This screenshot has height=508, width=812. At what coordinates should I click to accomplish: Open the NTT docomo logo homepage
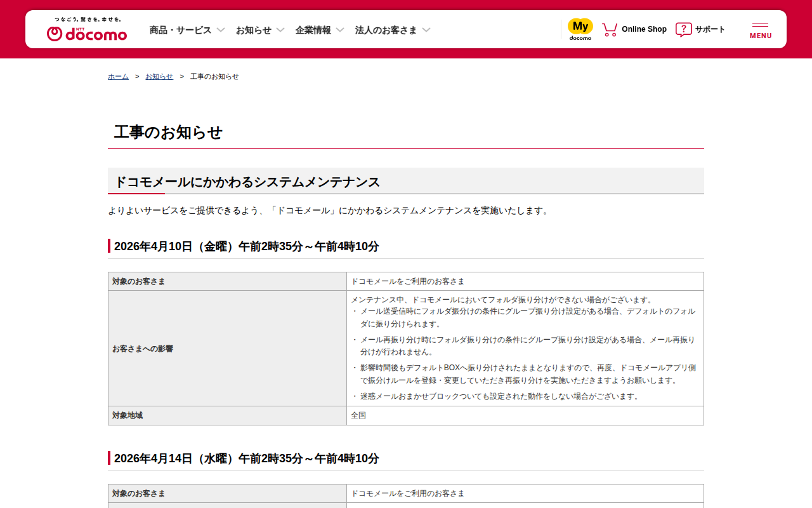tap(87, 30)
